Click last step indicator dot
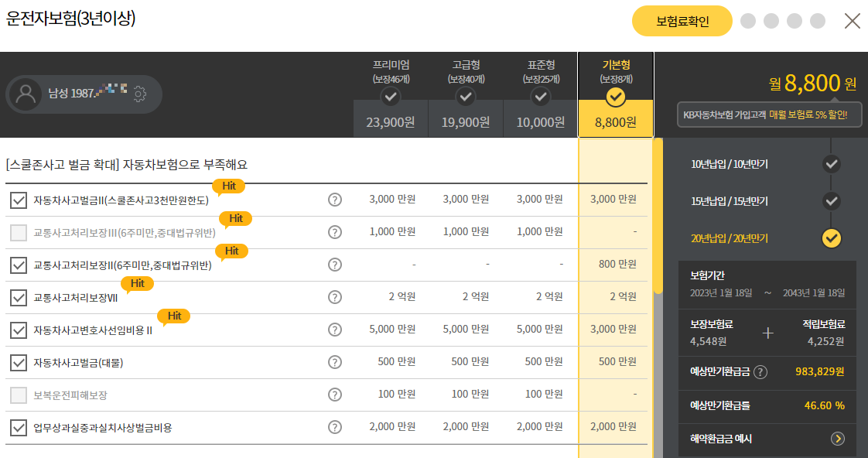This screenshot has width=868, height=458. 818,21
